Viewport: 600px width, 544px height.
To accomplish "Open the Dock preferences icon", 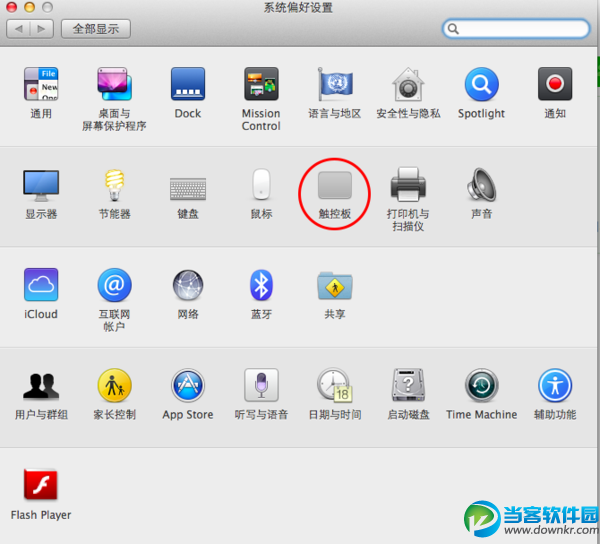I will point(188,84).
